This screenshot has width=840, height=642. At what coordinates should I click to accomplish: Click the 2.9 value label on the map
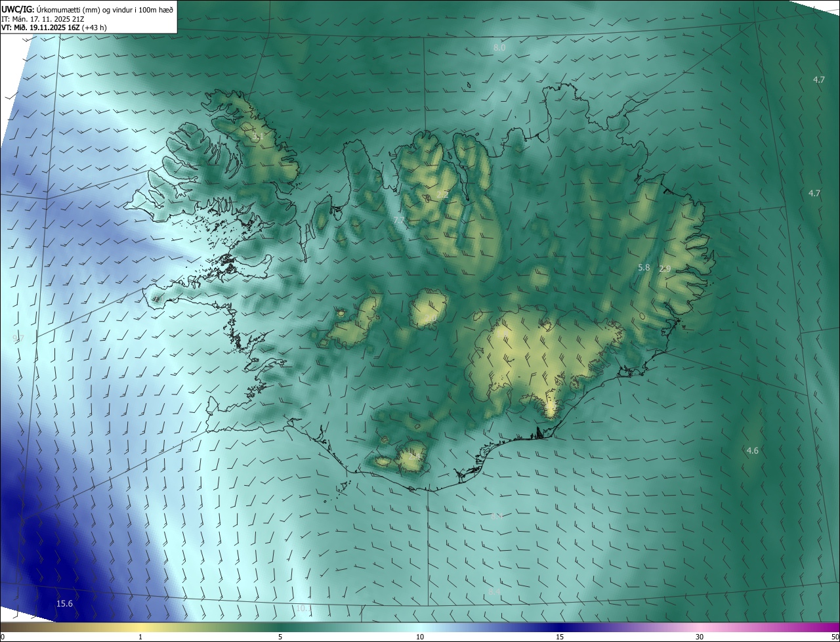coord(665,268)
